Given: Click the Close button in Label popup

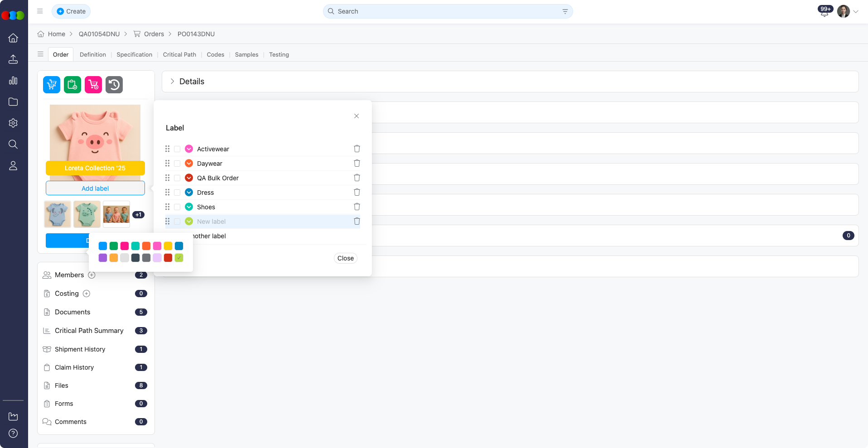Looking at the screenshot, I should coord(345,258).
